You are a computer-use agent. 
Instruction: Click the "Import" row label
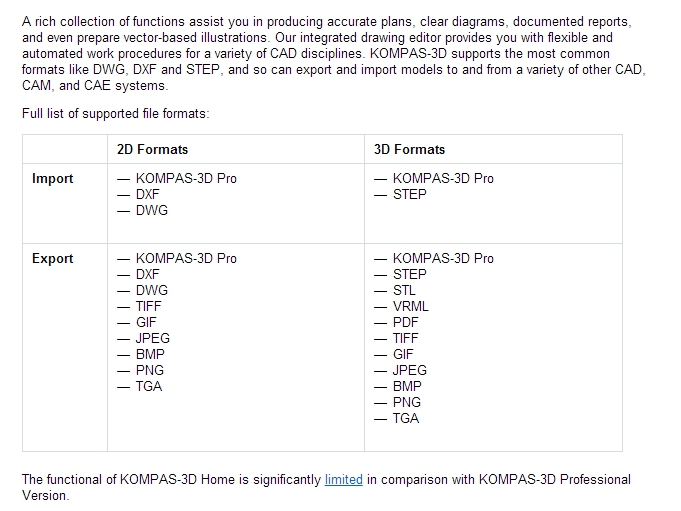pos(52,178)
